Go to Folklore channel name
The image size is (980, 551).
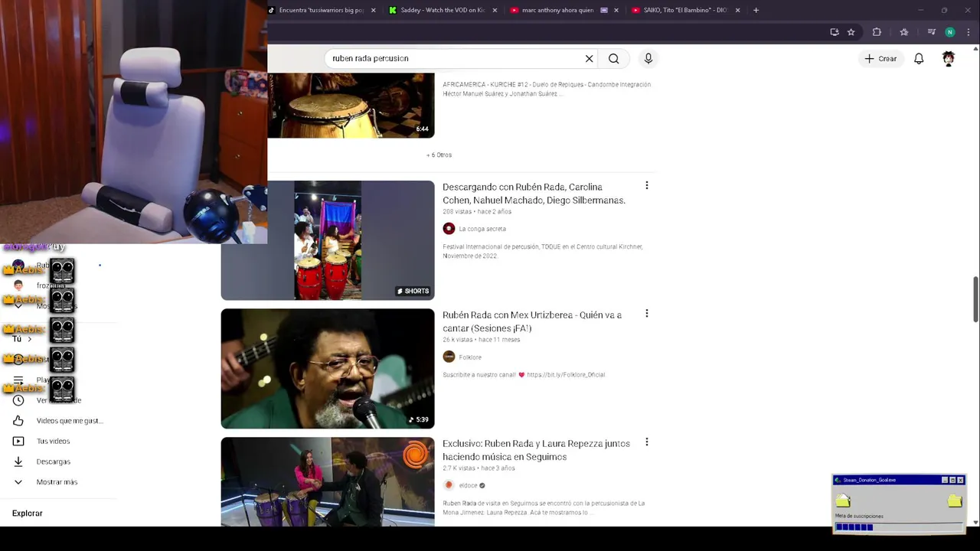pyautogui.click(x=470, y=357)
